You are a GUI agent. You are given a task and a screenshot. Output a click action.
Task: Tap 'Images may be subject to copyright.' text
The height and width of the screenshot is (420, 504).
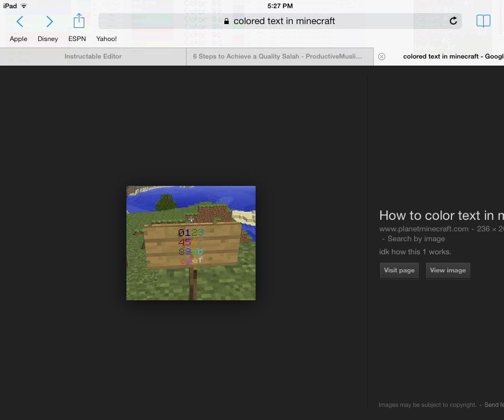(x=427, y=405)
